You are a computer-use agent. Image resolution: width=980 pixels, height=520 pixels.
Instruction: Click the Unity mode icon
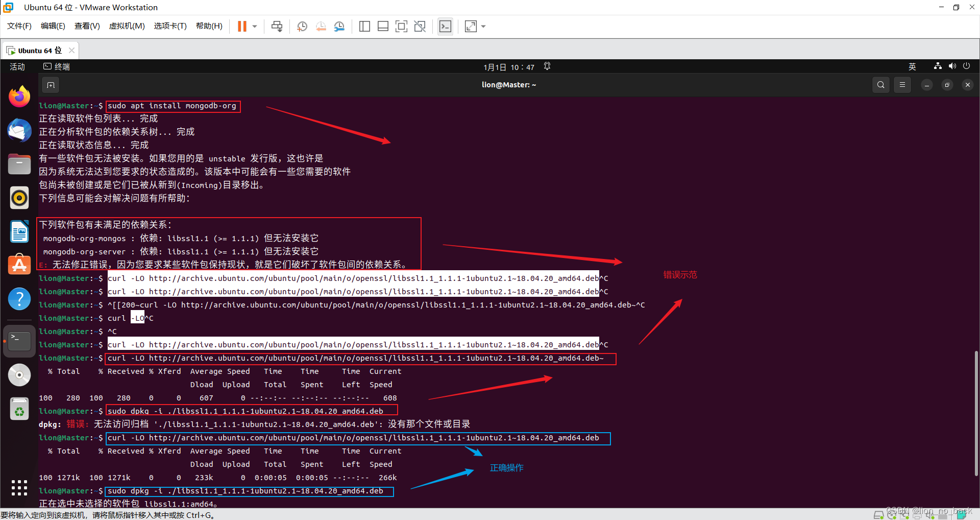click(420, 26)
